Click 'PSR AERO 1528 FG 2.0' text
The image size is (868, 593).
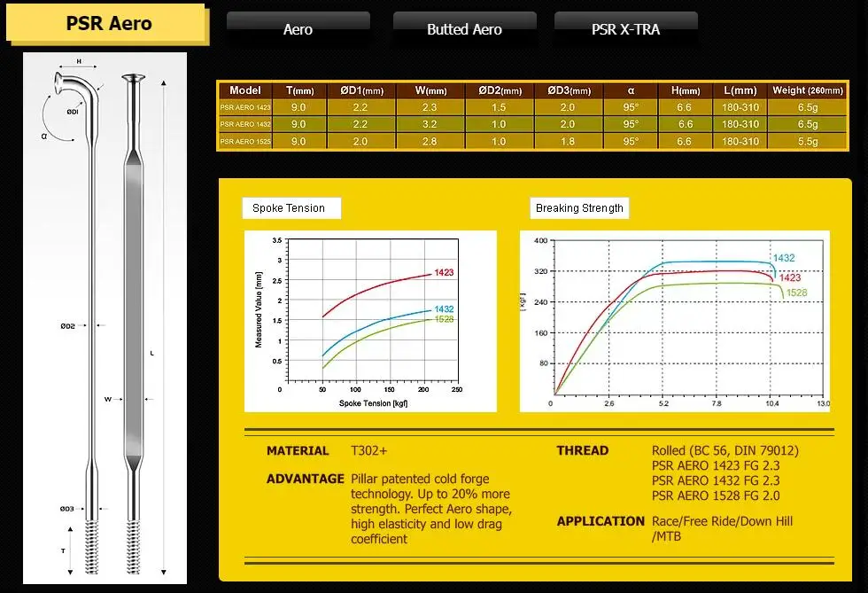pos(716,496)
